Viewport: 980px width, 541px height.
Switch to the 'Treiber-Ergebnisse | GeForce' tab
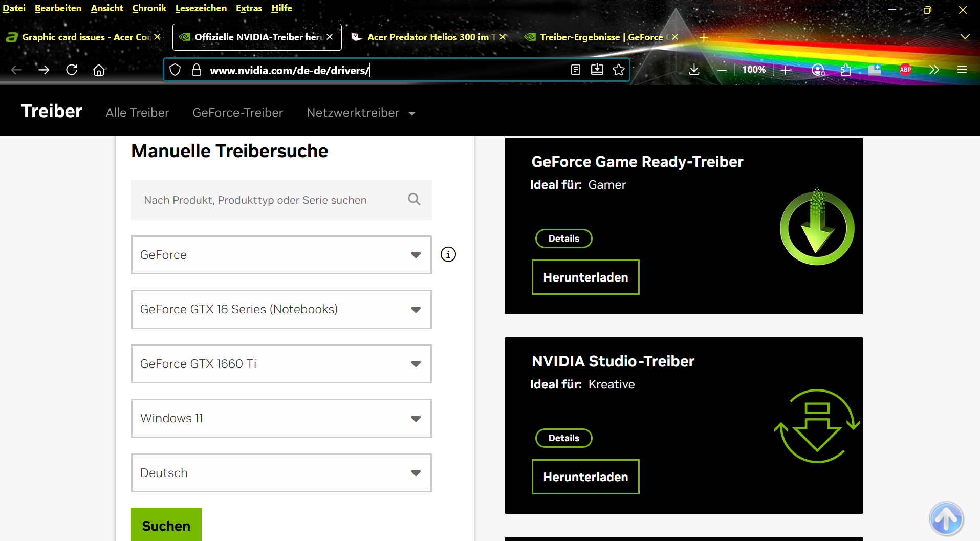pos(601,37)
